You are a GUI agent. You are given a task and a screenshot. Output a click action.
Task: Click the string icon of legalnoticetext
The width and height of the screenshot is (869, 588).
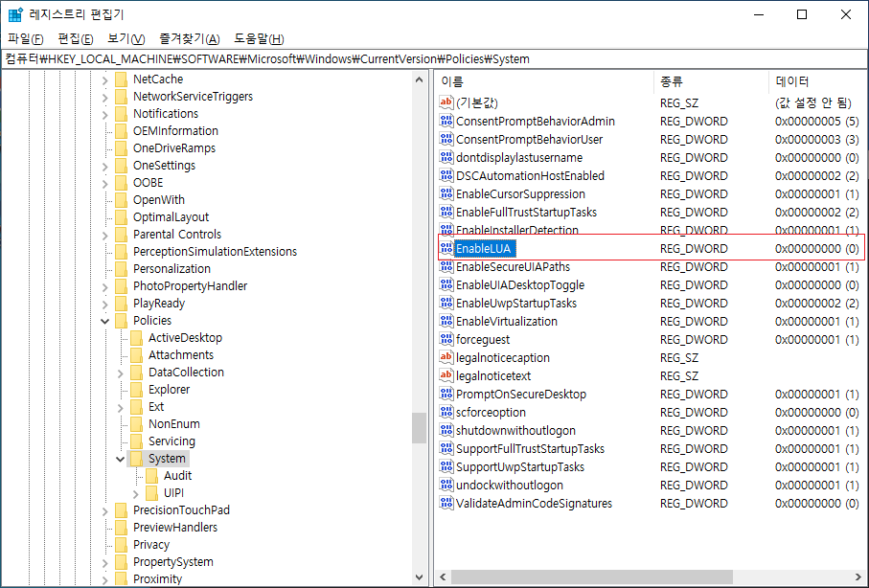(x=446, y=375)
